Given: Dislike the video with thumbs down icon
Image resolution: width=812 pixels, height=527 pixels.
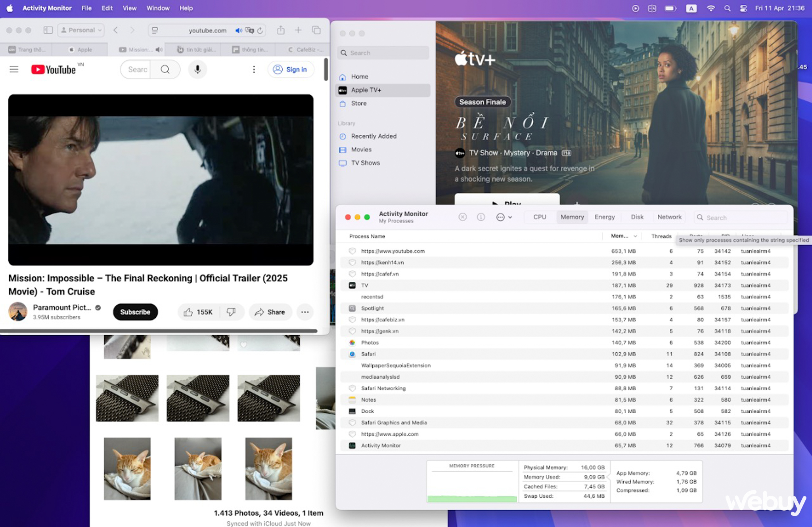Looking at the screenshot, I should click(x=231, y=312).
